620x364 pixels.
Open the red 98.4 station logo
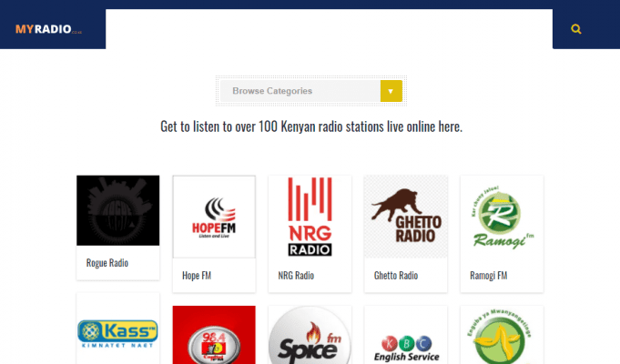coord(214,335)
